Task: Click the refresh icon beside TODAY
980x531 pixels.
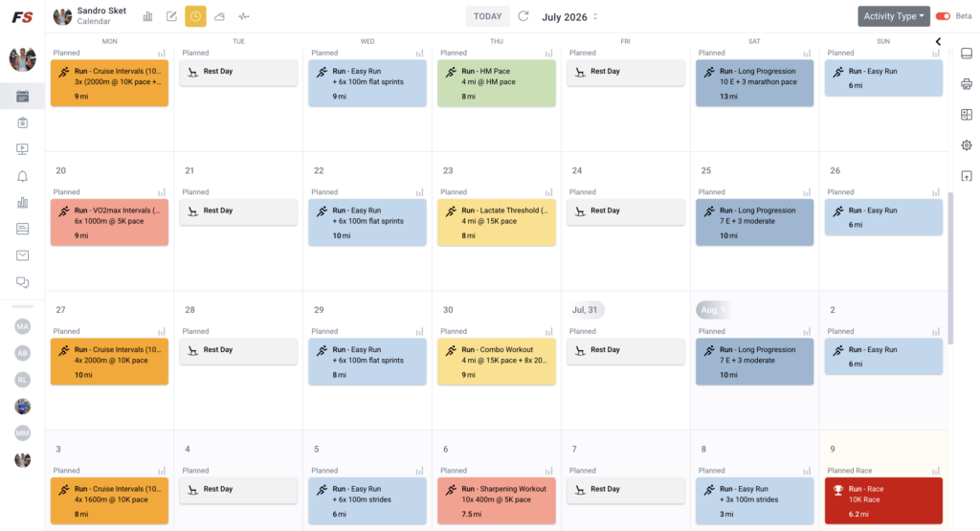Action: pyautogui.click(x=523, y=16)
